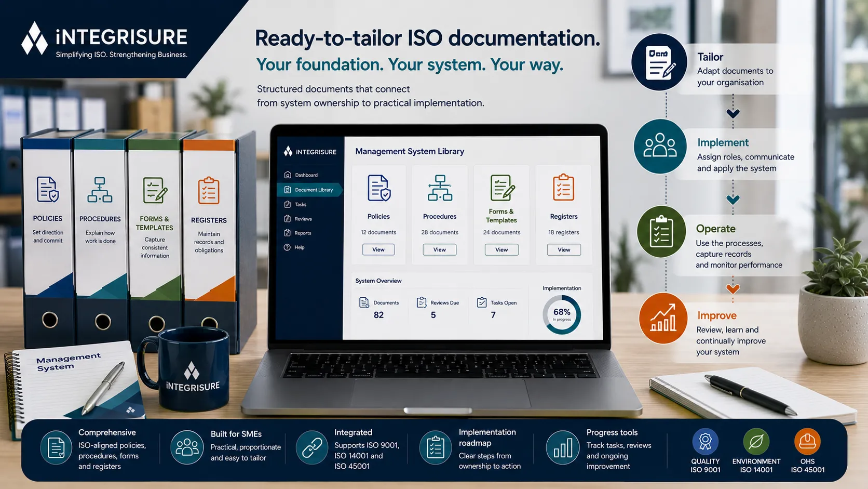This screenshot has height=489, width=868.
Task: Click the Registers clipboard icon in library
Action: (x=563, y=188)
